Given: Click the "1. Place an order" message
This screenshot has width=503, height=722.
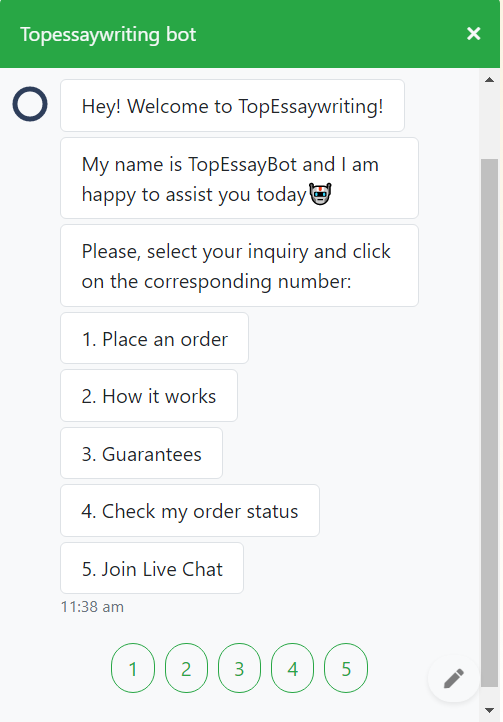Looking at the screenshot, I should click(154, 338).
